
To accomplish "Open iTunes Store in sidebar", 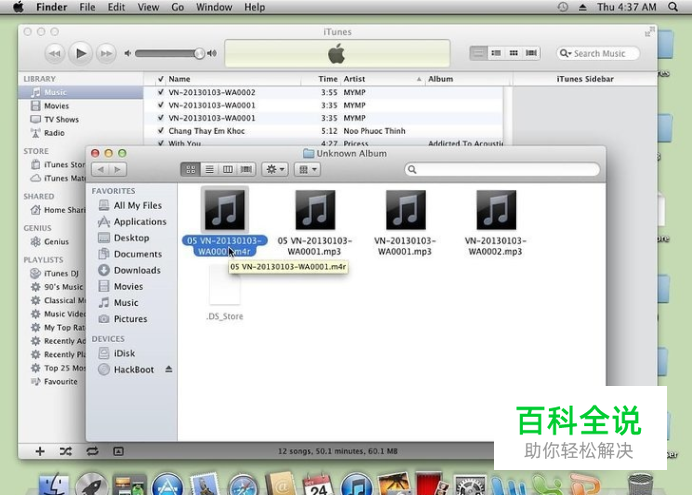I will (63, 165).
